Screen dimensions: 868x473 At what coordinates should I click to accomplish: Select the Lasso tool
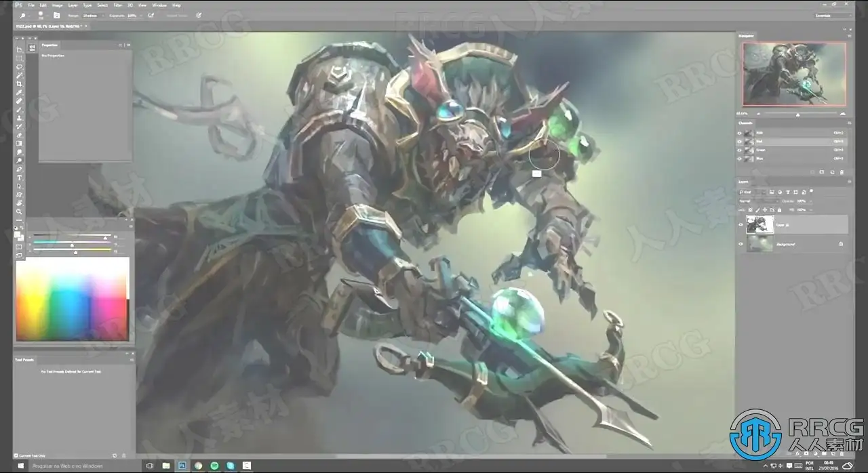coord(19,67)
